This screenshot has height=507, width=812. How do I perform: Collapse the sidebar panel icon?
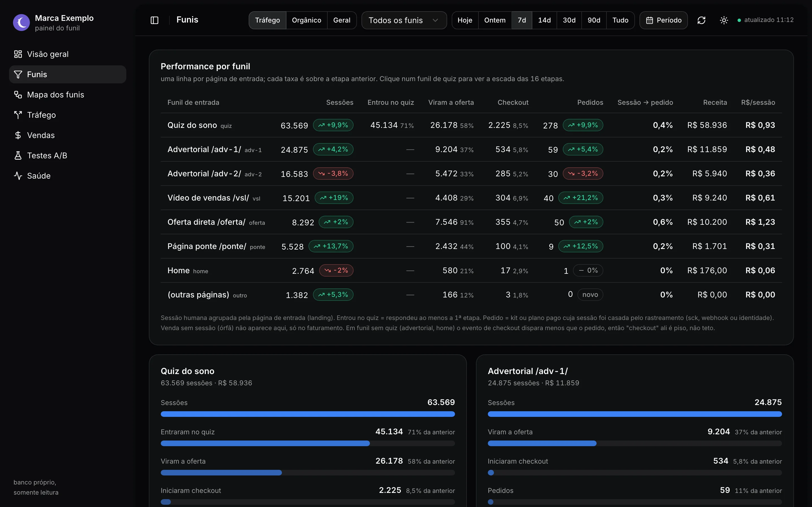click(x=154, y=20)
